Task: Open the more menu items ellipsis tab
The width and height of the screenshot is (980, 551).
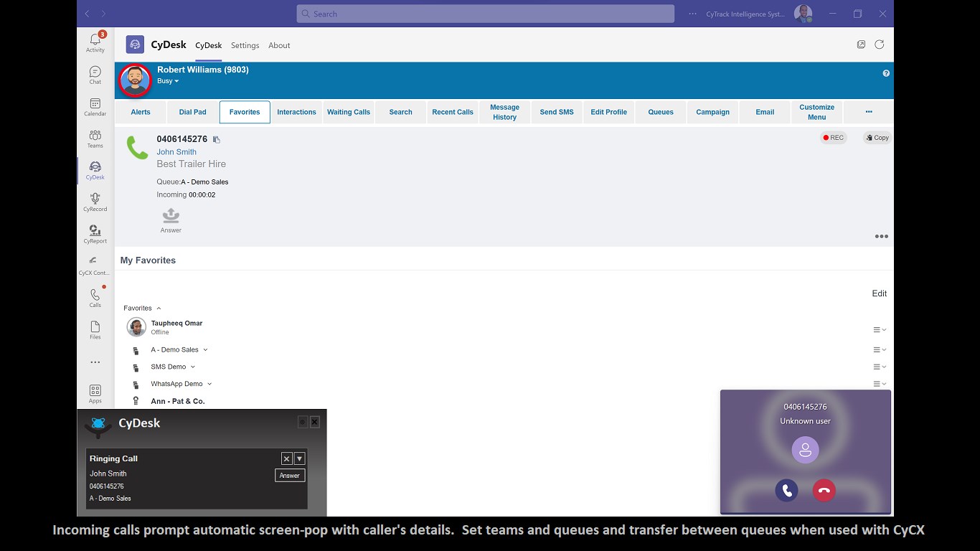Action: (869, 112)
